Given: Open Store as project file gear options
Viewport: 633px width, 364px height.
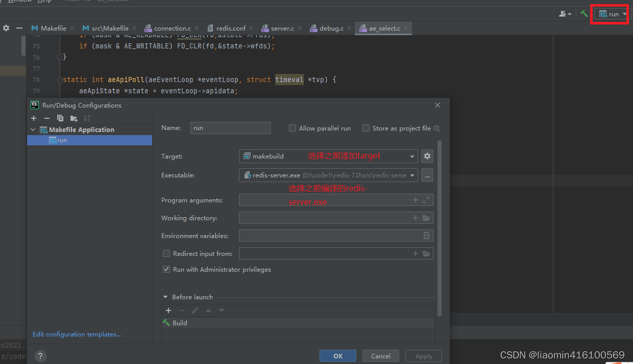Looking at the screenshot, I should tap(436, 128).
